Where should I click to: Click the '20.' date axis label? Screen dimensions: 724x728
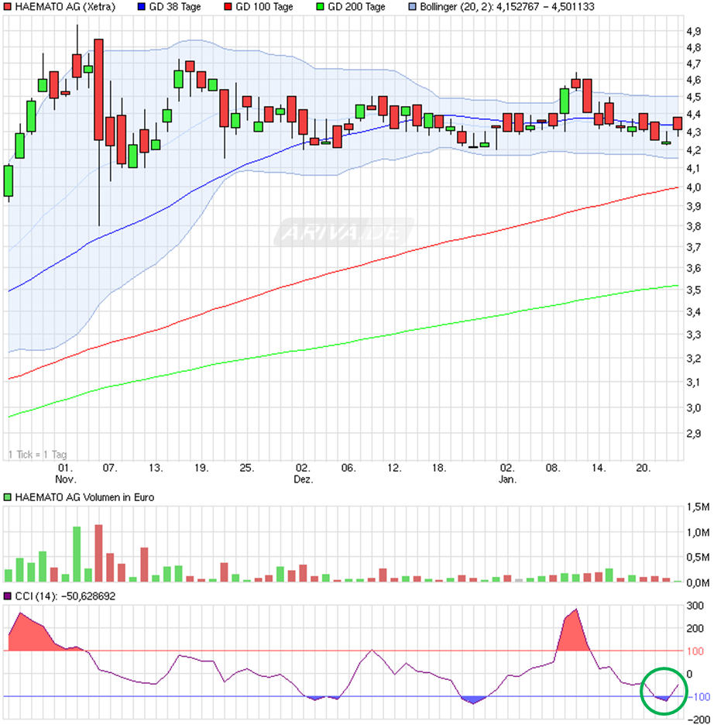(643, 468)
